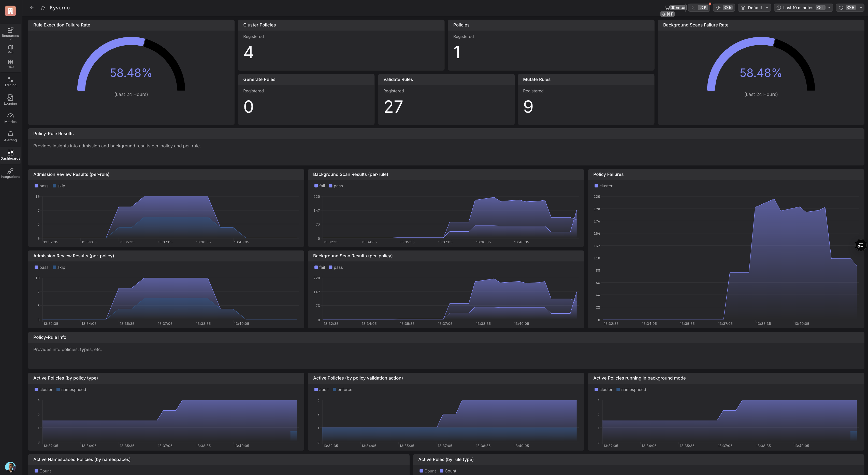
Task: Open the Alerting bell section
Action: [10, 136]
